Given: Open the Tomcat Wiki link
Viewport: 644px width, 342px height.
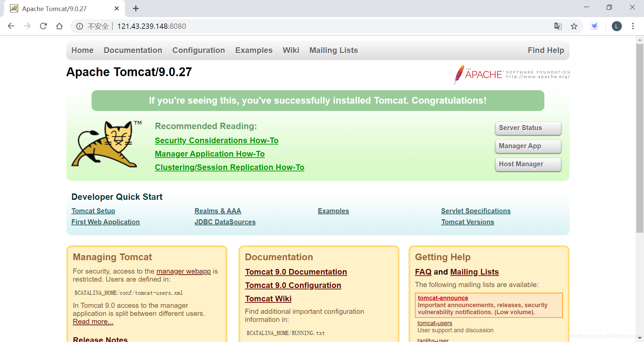Looking at the screenshot, I should tap(268, 299).
